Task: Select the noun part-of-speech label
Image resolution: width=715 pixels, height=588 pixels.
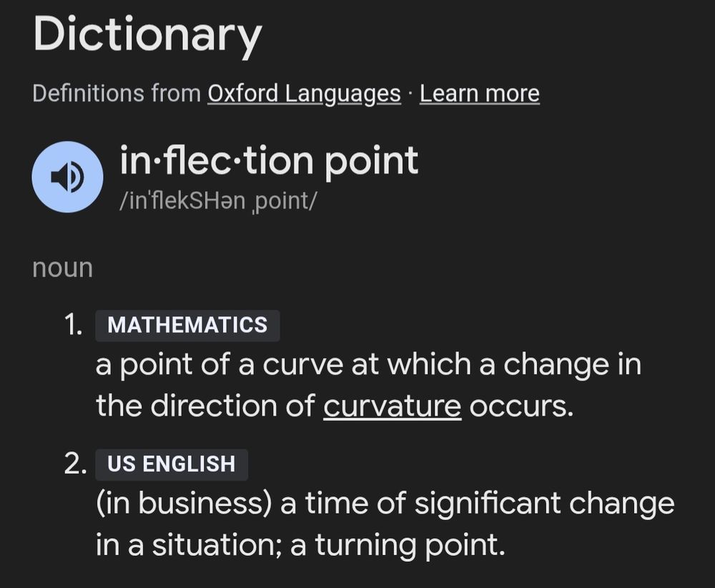Action: point(62,268)
